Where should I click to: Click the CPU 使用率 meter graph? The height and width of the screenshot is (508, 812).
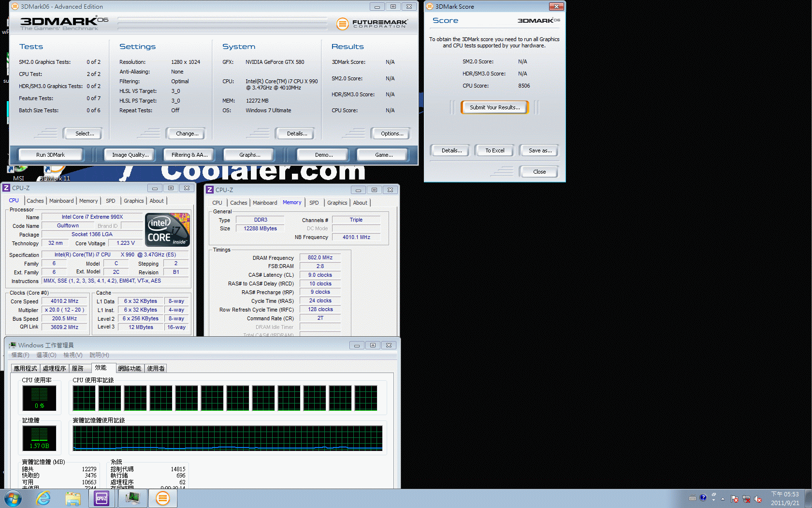point(39,398)
